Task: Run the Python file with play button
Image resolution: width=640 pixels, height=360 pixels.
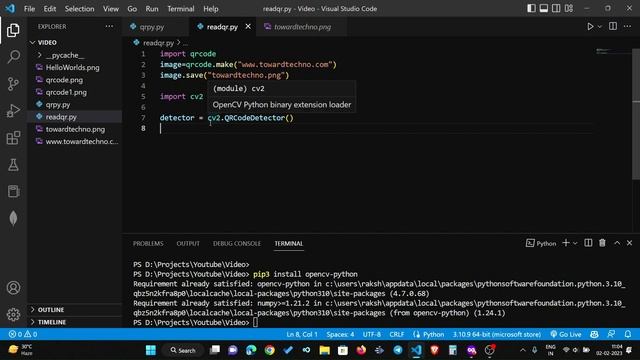Action: tap(590, 27)
